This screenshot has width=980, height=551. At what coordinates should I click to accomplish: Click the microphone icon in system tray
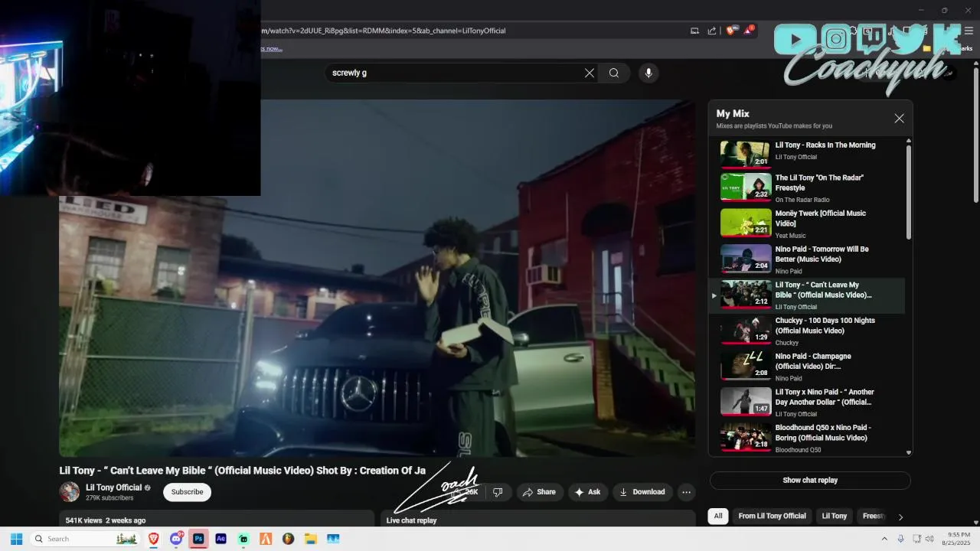(900, 539)
